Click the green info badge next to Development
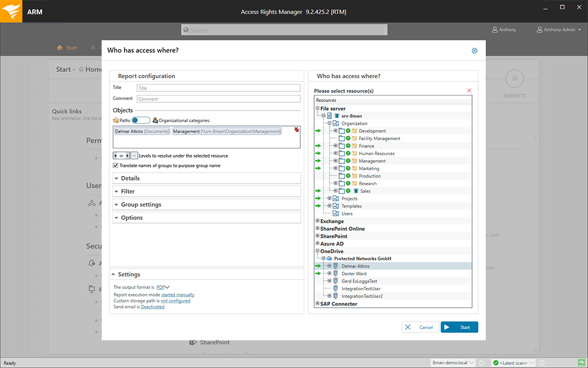The image size is (588, 368). pos(348,131)
